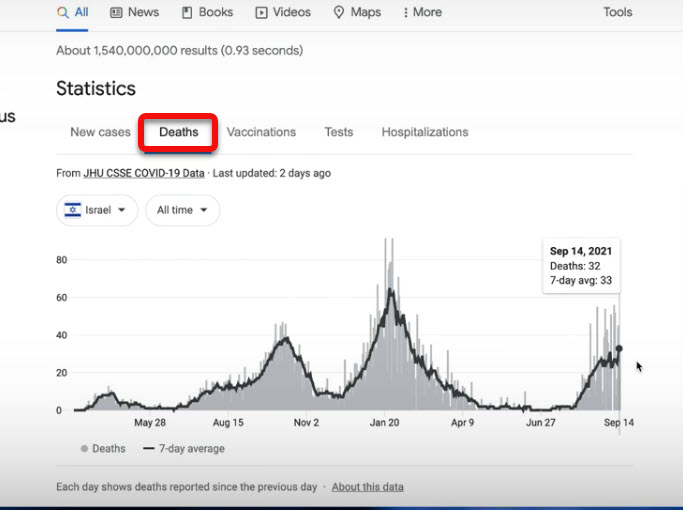This screenshot has height=510, width=683.
Task: Click the three-dot icon beside More
Action: 406,13
